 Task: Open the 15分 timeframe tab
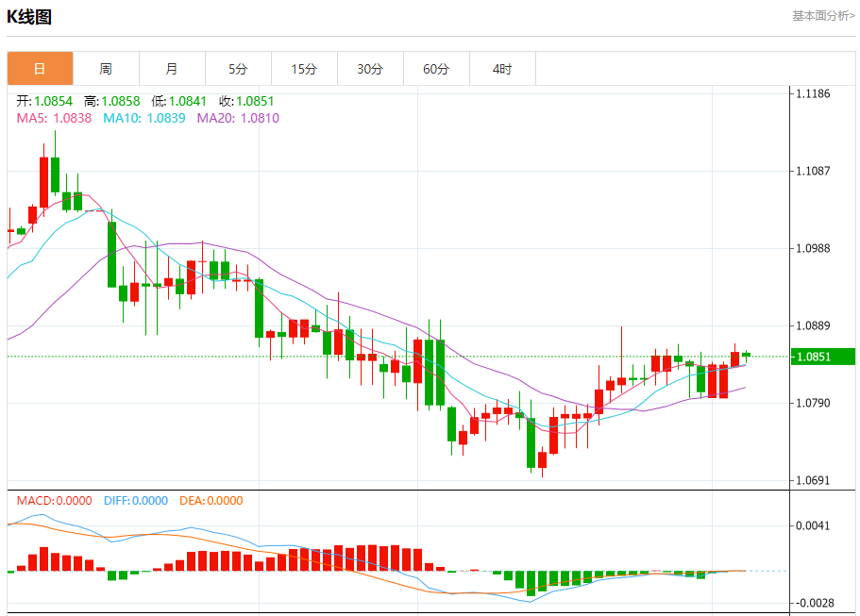(x=304, y=69)
